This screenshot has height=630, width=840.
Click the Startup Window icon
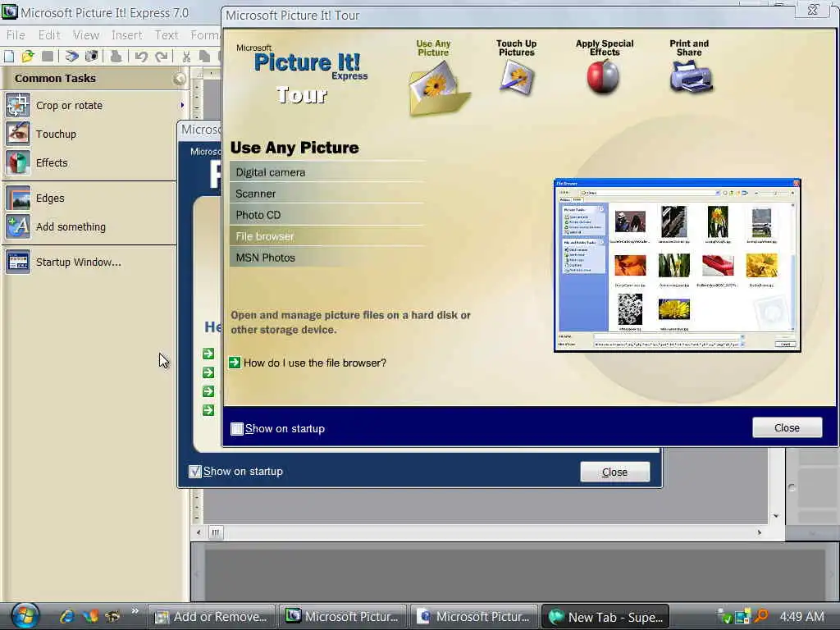(18, 262)
